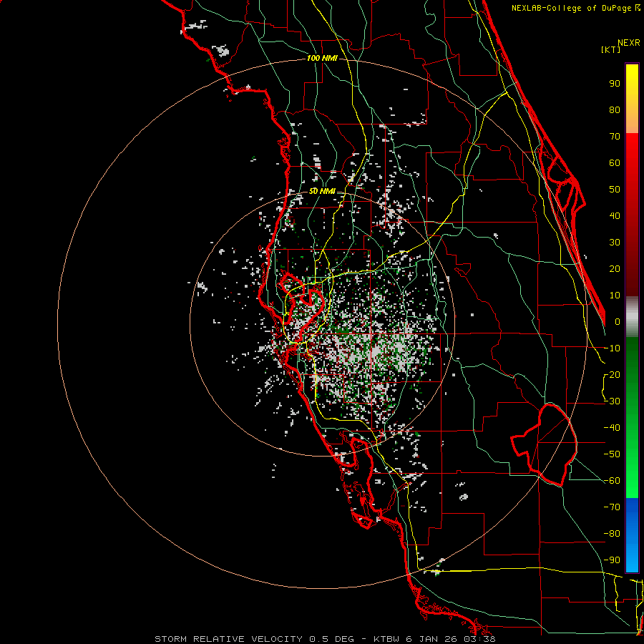Screen dimensions: 644x644
Task: Click the positive "30" scale value
Action: pyautogui.click(x=615, y=243)
